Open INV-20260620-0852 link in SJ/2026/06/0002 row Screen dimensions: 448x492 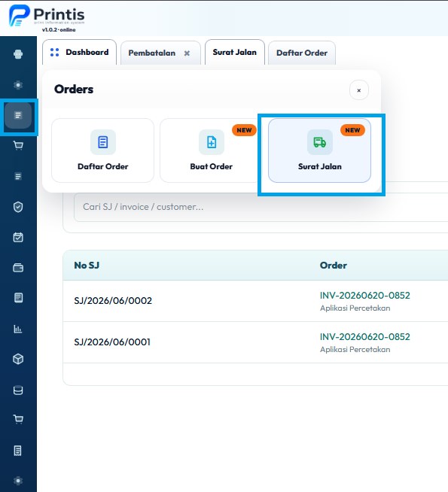click(365, 295)
